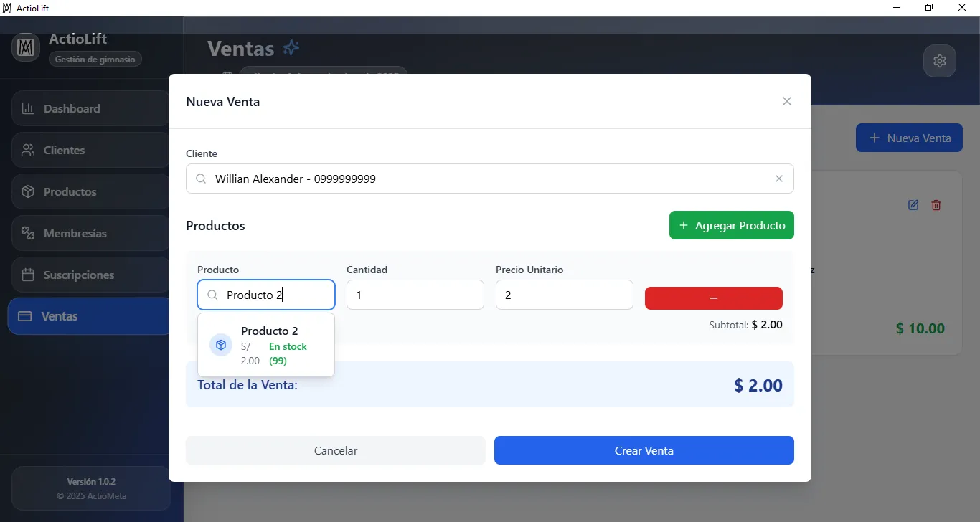980x522 pixels.
Task: Click the edit pencil on the sale record
Action: [913, 205]
